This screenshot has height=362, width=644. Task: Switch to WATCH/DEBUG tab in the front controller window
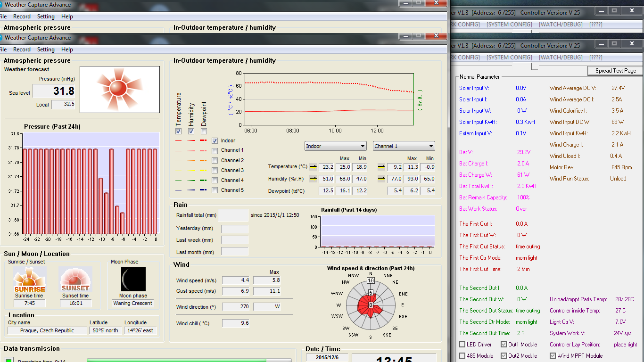pos(561,58)
